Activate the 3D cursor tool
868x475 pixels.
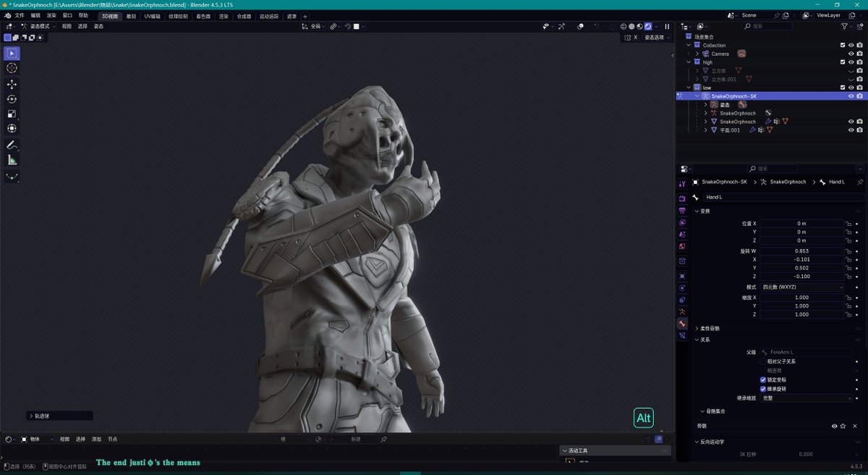(x=12, y=67)
